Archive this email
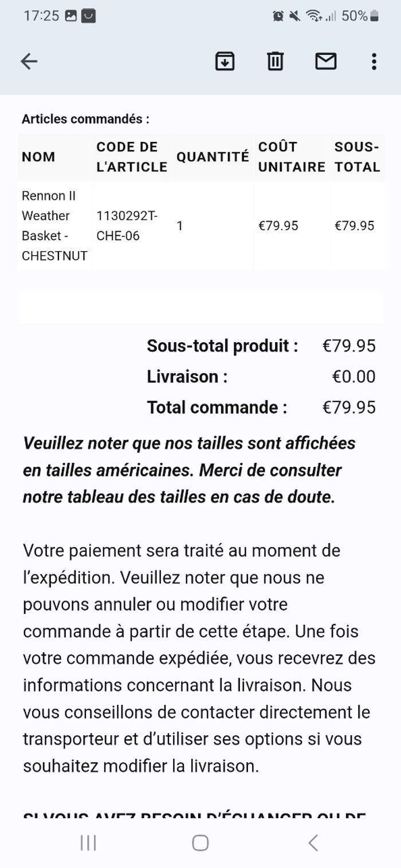The height and width of the screenshot is (868, 401). [x=225, y=61]
